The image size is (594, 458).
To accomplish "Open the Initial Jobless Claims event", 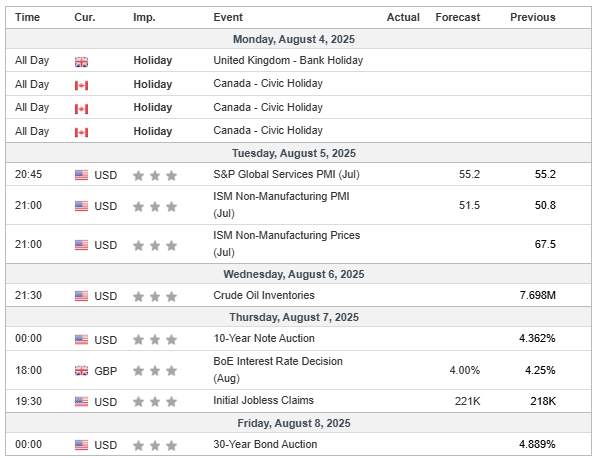I will click(x=263, y=400).
